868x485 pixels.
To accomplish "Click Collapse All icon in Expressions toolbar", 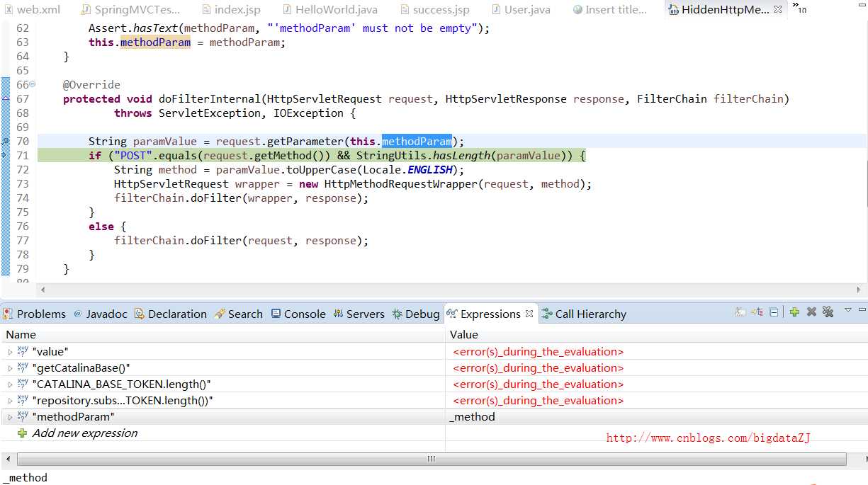I will pyautogui.click(x=774, y=312).
